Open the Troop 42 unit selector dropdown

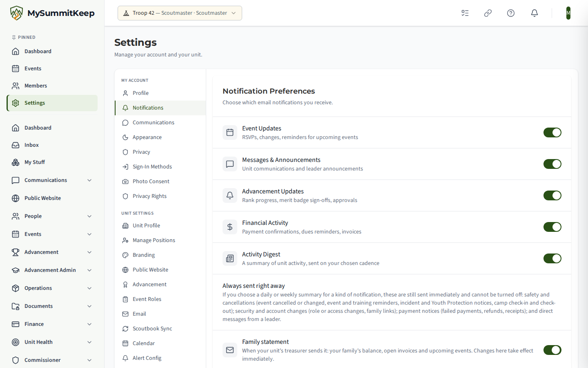(180, 13)
